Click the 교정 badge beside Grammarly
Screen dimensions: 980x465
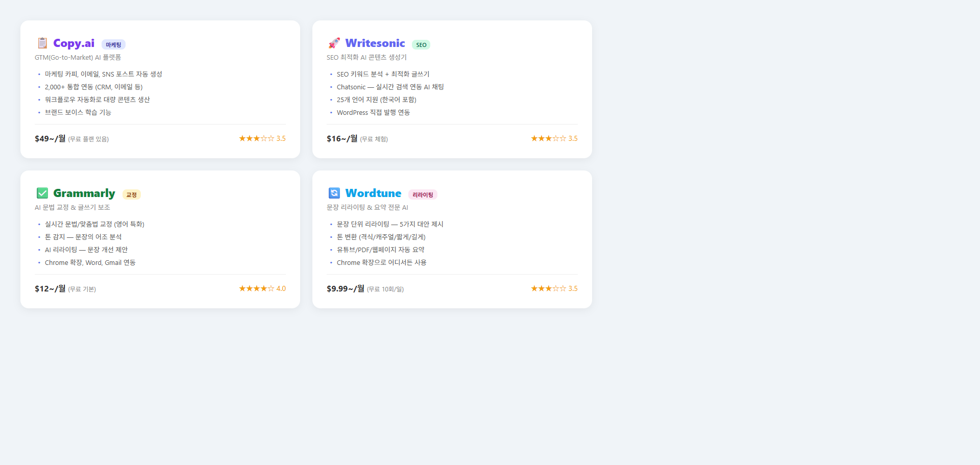(x=131, y=194)
